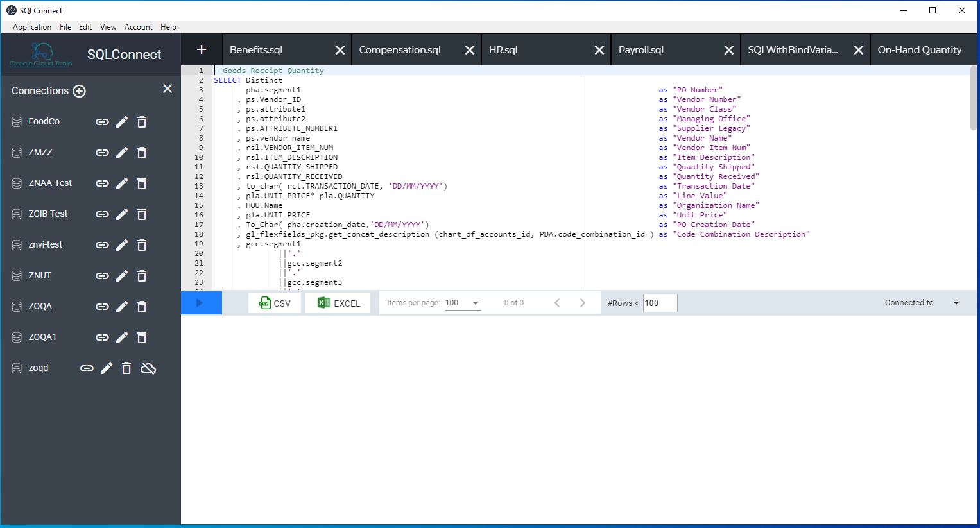980x528 pixels.
Task: Click the link icon for zoqd
Action: (x=87, y=368)
